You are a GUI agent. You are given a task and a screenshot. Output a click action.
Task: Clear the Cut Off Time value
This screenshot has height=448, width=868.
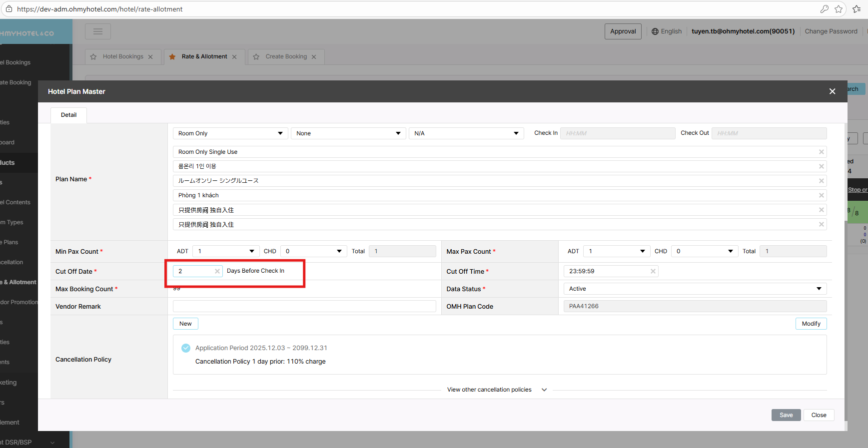point(653,271)
